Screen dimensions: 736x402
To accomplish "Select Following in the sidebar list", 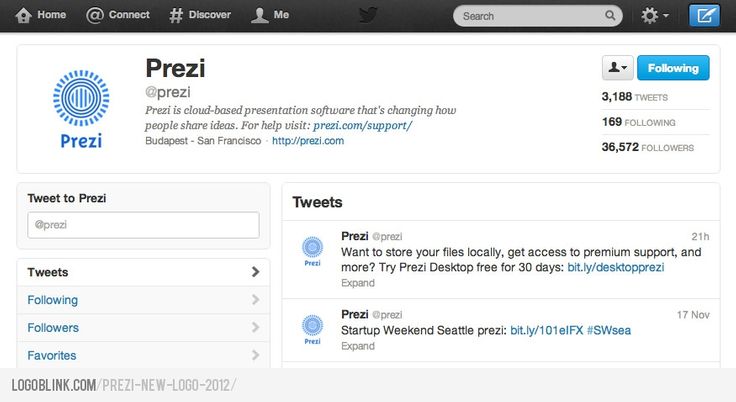I will 143,300.
